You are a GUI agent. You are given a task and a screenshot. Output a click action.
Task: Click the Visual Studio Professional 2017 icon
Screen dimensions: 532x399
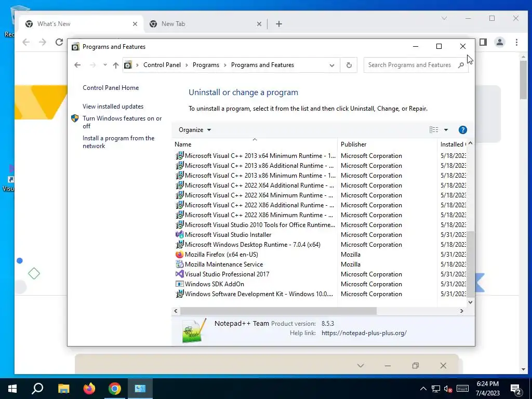[179, 274]
